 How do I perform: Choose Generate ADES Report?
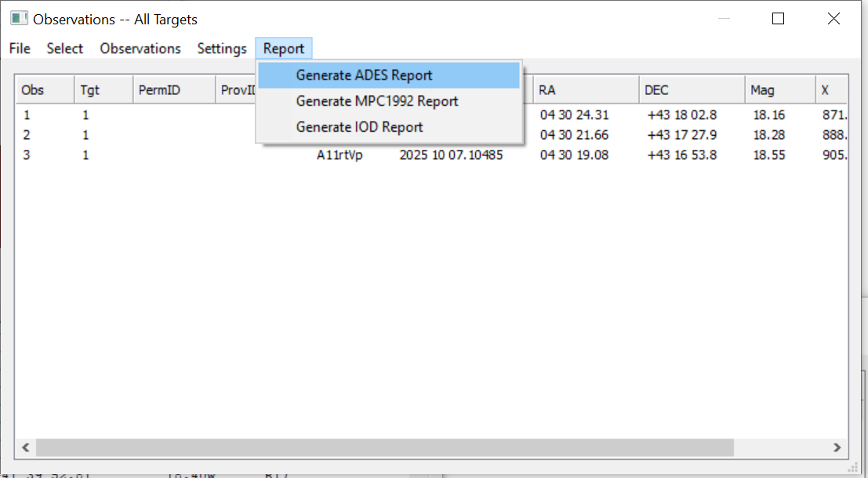click(x=364, y=75)
